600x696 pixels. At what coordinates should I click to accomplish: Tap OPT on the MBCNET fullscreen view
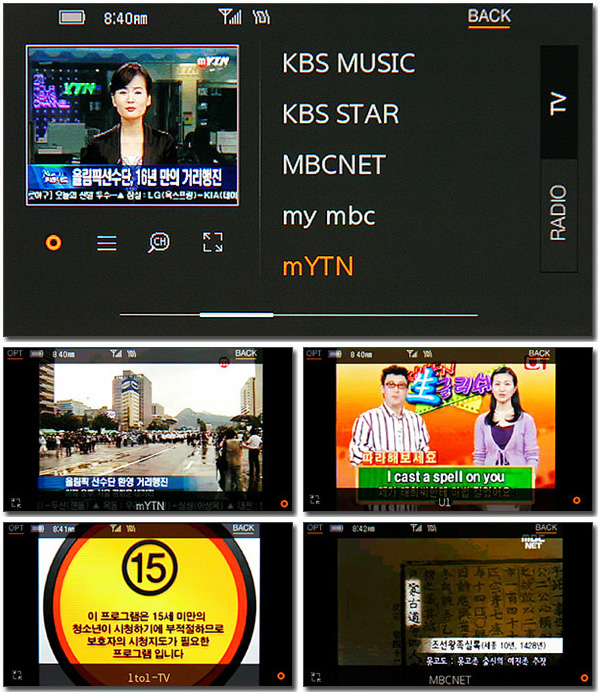(315, 528)
